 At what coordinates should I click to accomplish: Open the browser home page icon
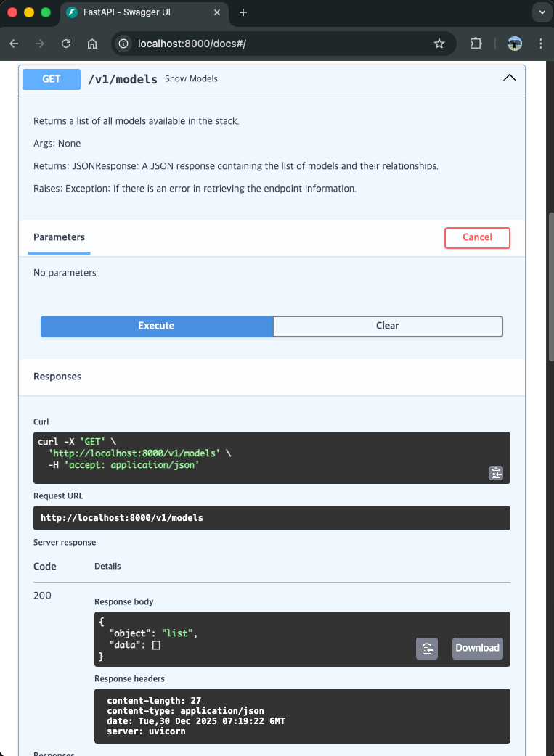coord(92,44)
